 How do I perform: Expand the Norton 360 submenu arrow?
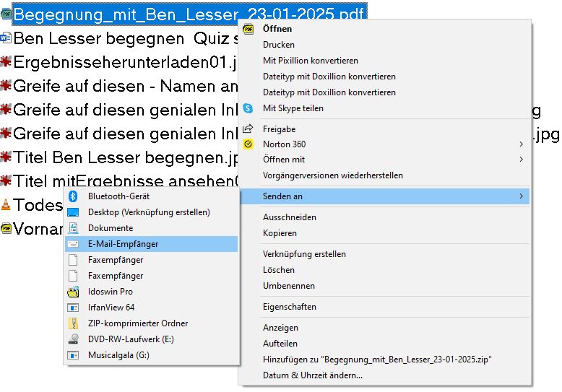521,144
